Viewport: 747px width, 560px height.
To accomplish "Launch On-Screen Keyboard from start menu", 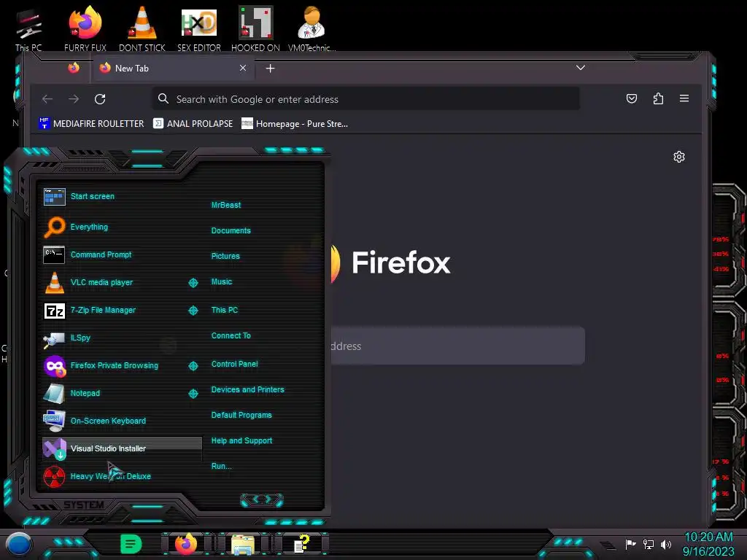I will coord(122,421).
